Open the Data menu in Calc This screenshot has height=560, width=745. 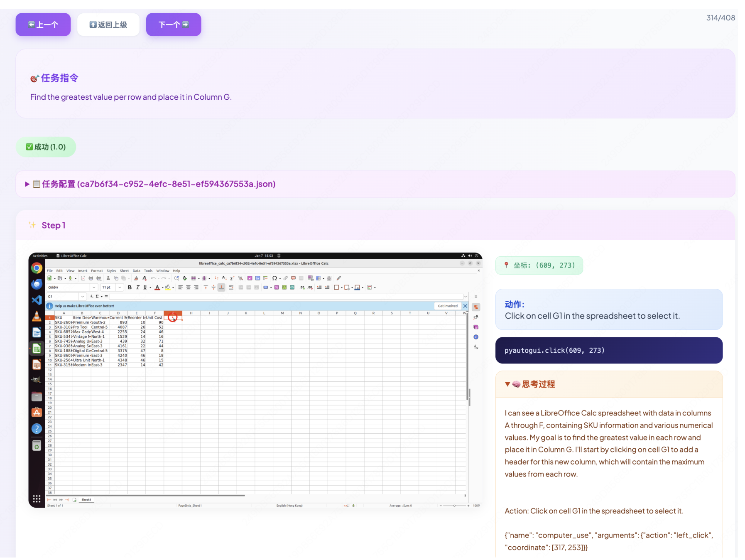(136, 271)
